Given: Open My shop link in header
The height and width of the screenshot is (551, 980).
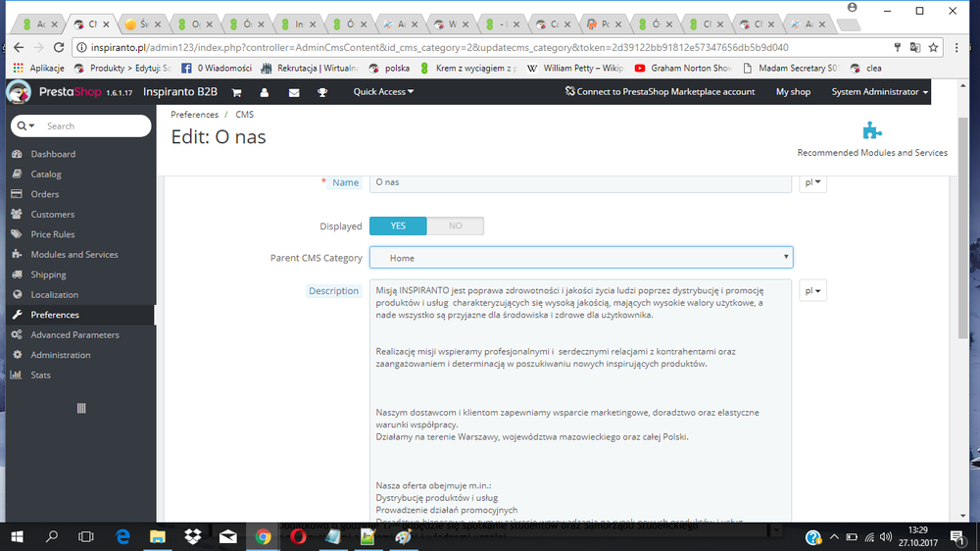Looking at the screenshot, I should (793, 92).
